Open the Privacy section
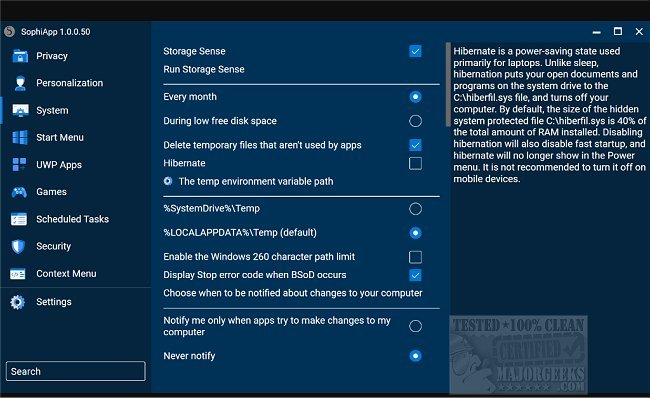The width and height of the screenshot is (650, 398). coord(52,56)
